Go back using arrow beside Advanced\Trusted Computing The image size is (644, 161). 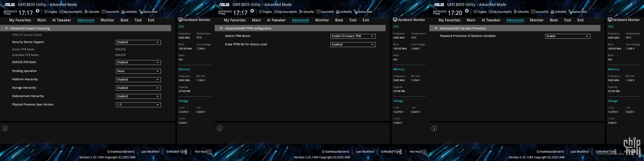(x=7, y=28)
